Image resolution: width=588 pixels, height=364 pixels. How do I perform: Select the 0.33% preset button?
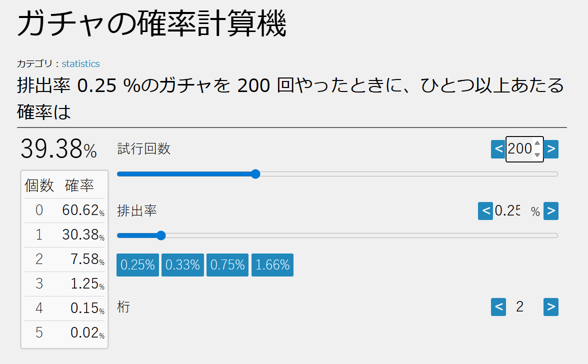click(x=182, y=265)
